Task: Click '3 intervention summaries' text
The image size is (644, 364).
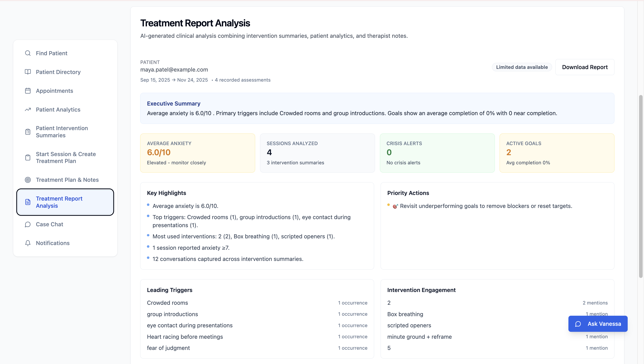Action: coord(295,163)
